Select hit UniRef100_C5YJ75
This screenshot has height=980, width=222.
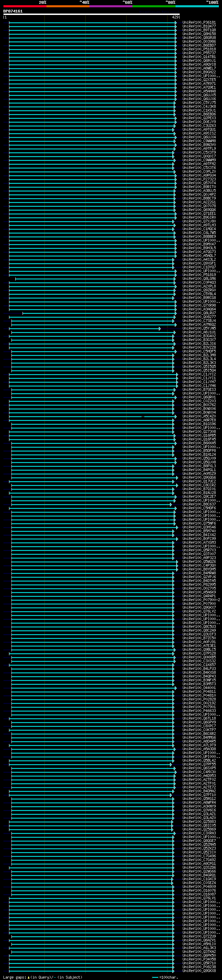click(x=199, y=103)
